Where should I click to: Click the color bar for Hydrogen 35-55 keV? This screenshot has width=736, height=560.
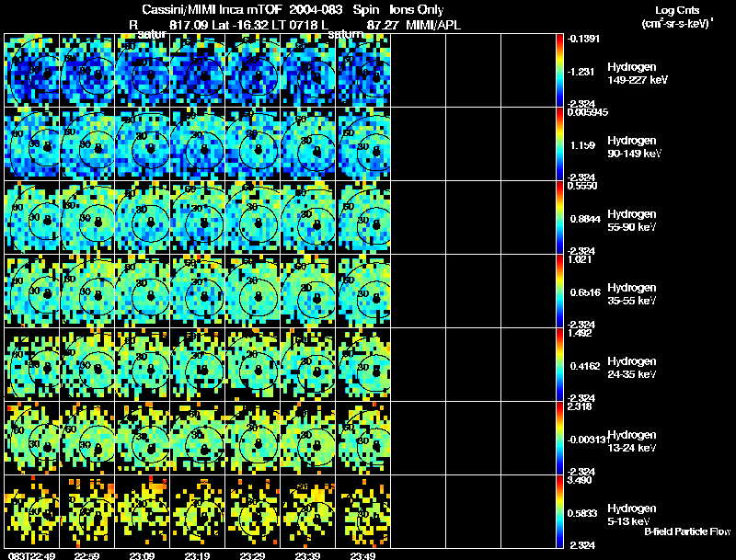[x=559, y=291]
